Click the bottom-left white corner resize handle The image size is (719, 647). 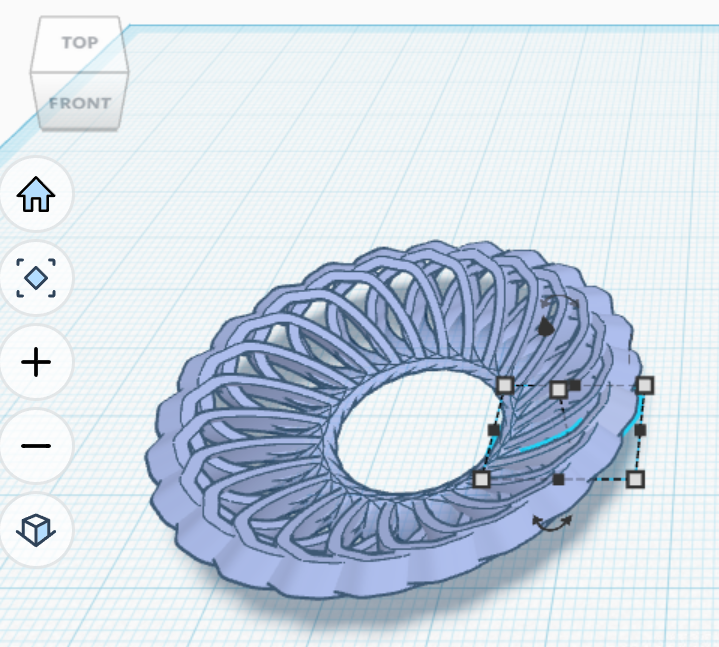pyautogui.click(x=482, y=479)
